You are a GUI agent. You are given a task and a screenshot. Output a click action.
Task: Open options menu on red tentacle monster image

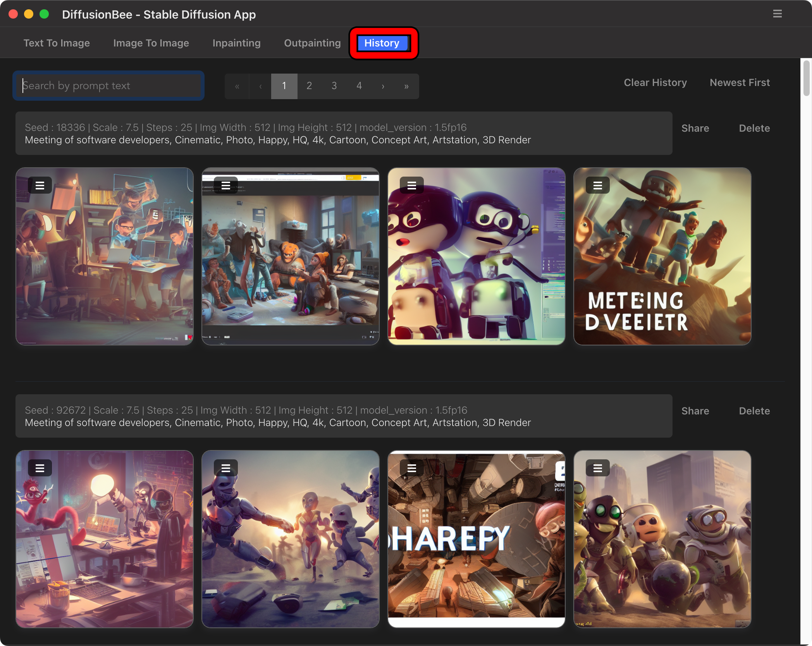(x=40, y=468)
